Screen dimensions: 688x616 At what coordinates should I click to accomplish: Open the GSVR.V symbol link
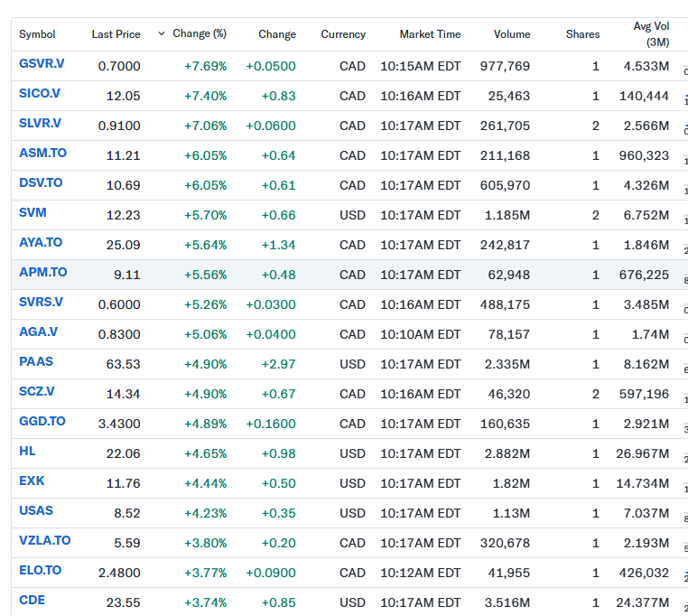(x=42, y=64)
